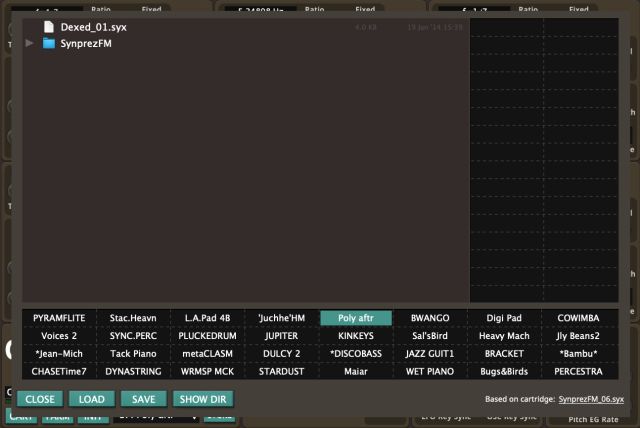Choose the Sal'sBird program
640x428 pixels.
click(430, 336)
